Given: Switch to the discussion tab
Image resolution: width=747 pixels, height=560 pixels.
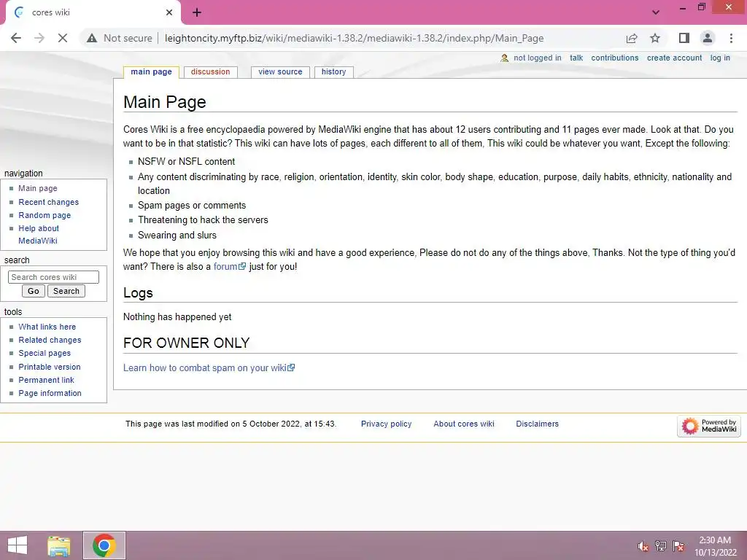Looking at the screenshot, I should (210, 72).
